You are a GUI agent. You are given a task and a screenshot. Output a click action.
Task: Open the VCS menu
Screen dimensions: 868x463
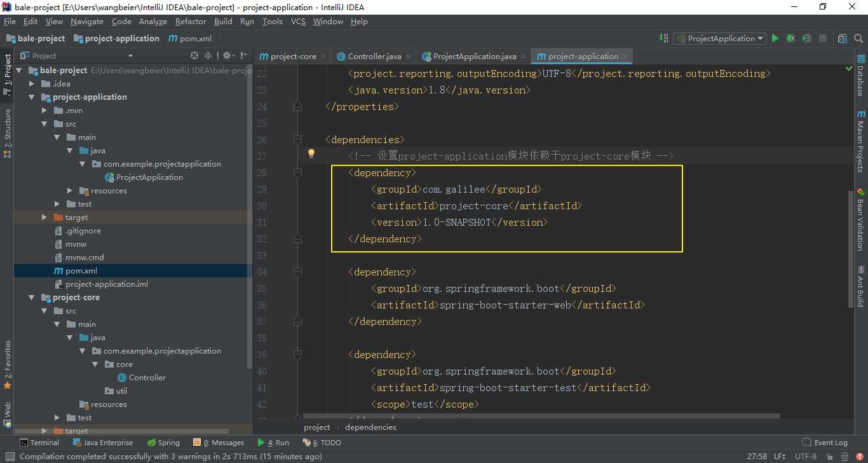[298, 22]
